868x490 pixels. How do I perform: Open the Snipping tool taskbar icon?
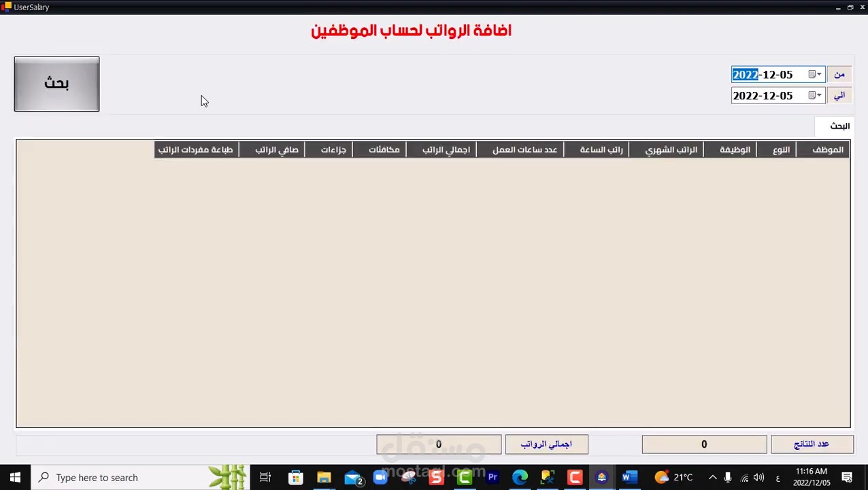(408, 478)
